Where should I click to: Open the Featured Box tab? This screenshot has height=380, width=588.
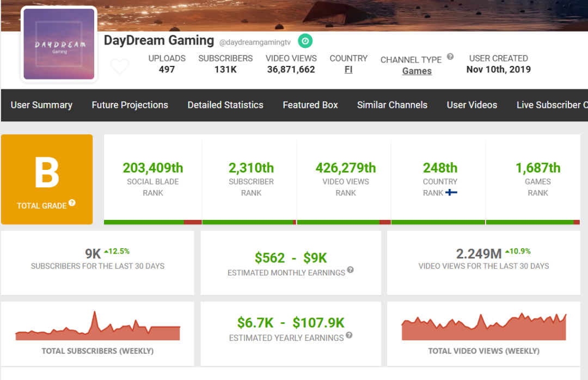pos(310,105)
